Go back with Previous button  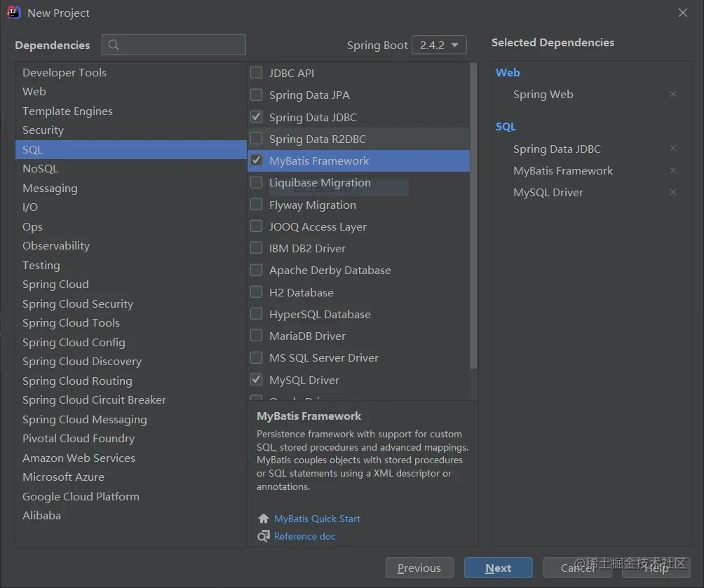tap(419, 568)
